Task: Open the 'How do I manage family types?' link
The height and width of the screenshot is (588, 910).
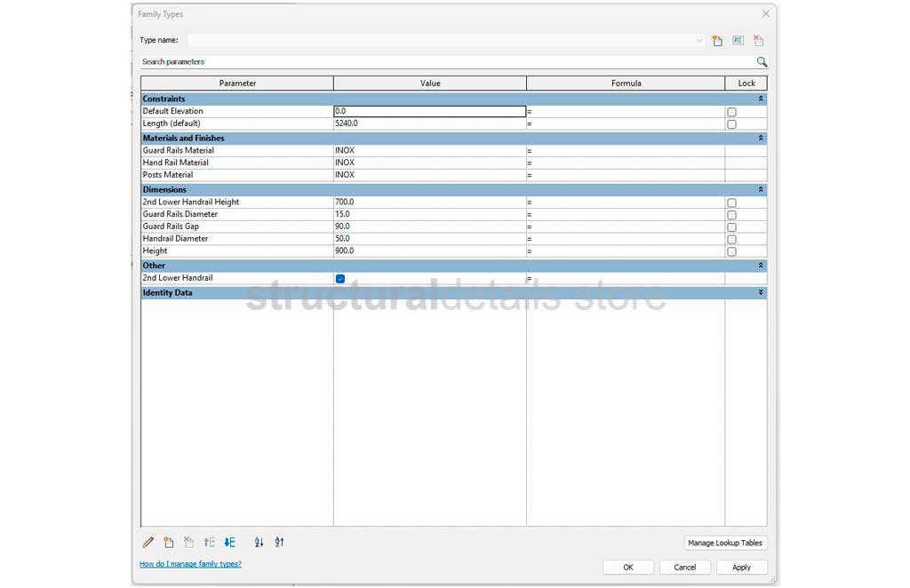Action: point(190,564)
